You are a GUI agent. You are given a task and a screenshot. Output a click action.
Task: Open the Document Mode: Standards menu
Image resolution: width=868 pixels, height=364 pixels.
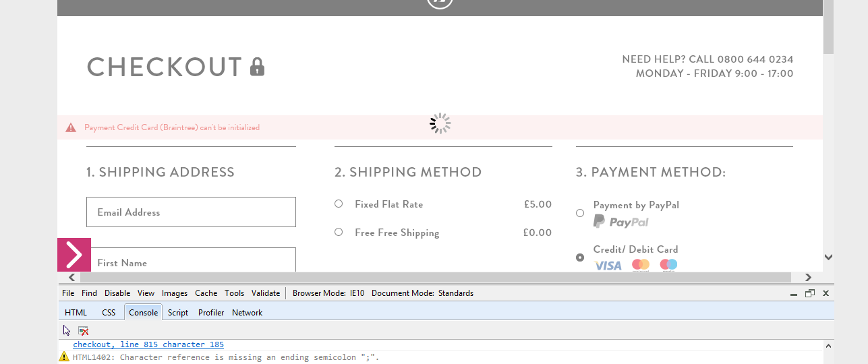click(422, 293)
